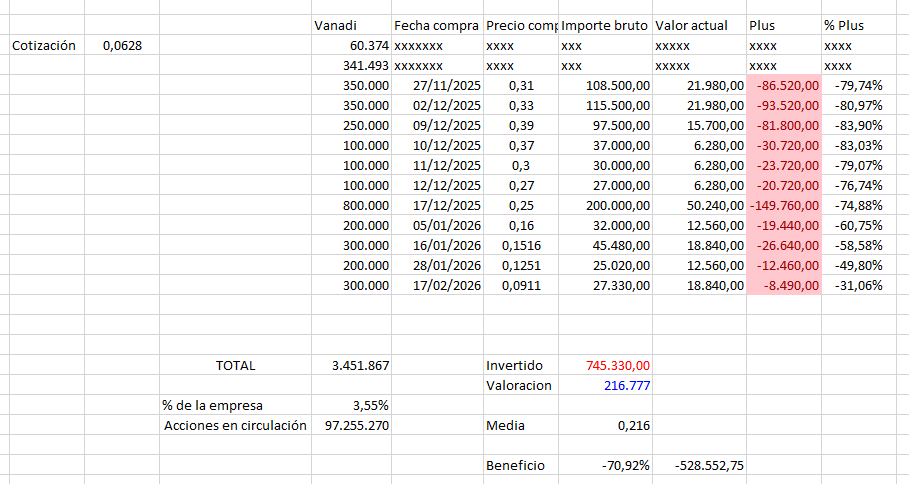Image resolution: width=909 pixels, height=484 pixels.
Task: Select the Importe bruto header cell
Action: tap(605, 26)
